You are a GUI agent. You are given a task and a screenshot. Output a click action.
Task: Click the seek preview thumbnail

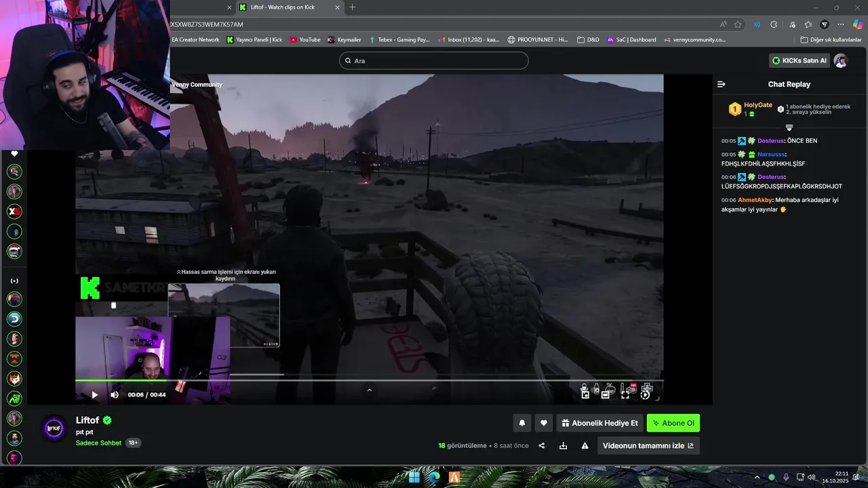224,315
